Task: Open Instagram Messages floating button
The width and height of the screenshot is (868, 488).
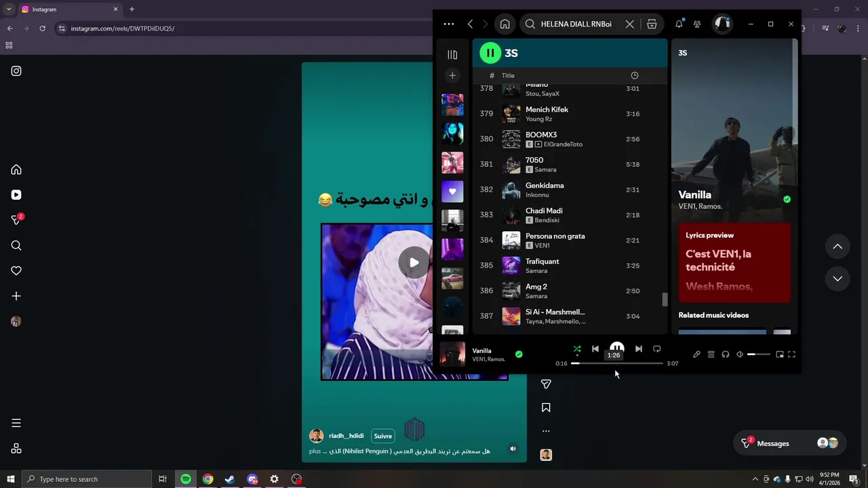Action: pos(790,443)
